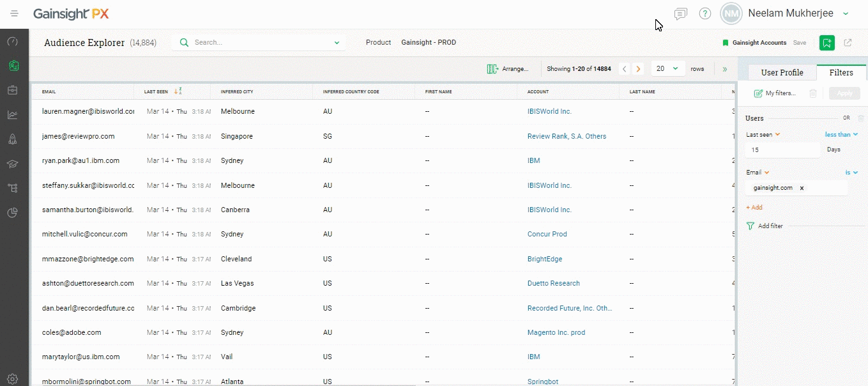Click the NM user avatar
Image resolution: width=868 pixels, height=386 pixels.
[731, 13]
